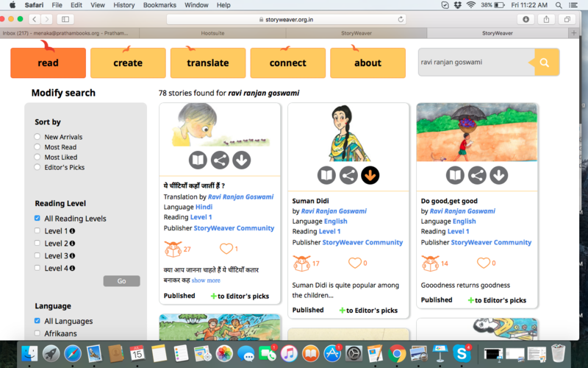Screen dimensions: 588x368
Task: Open Skype from the dock
Action: [x=462, y=353]
